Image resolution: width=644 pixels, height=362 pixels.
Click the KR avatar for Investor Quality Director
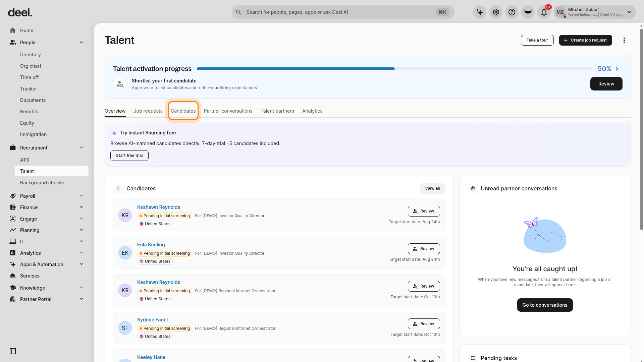[125, 216]
